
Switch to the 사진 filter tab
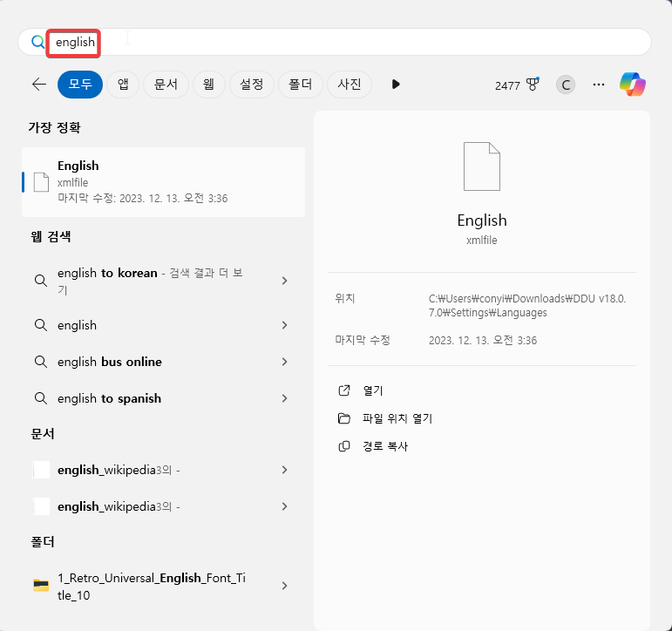coord(350,84)
